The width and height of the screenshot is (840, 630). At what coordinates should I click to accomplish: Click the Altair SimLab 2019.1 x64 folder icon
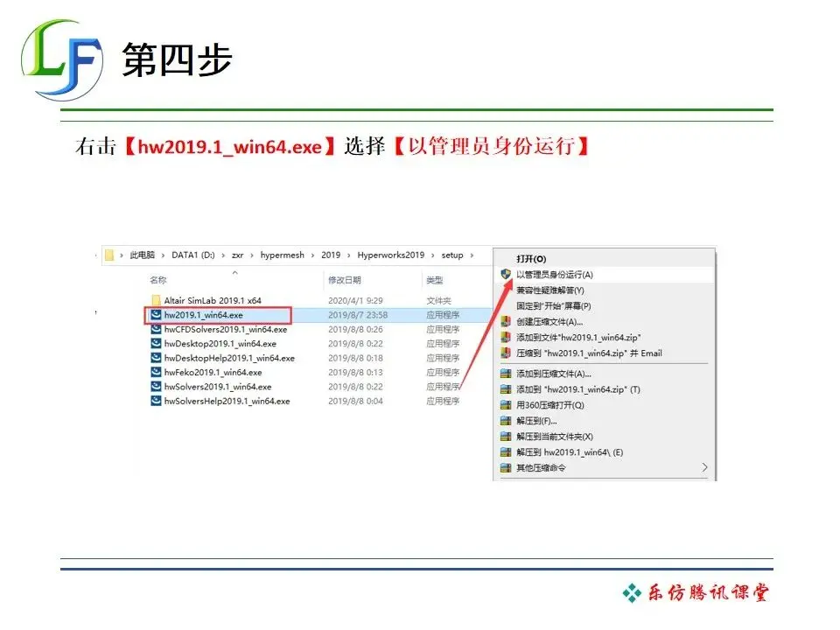156,300
